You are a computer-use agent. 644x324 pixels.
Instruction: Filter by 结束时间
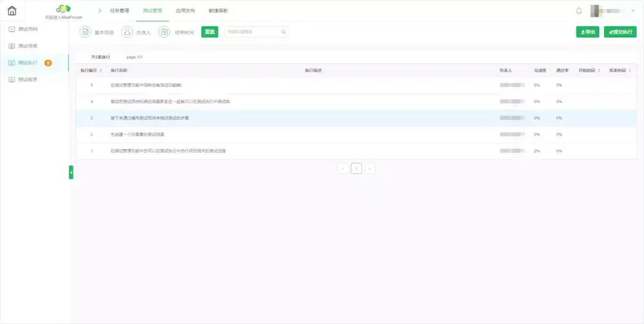[x=176, y=32]
